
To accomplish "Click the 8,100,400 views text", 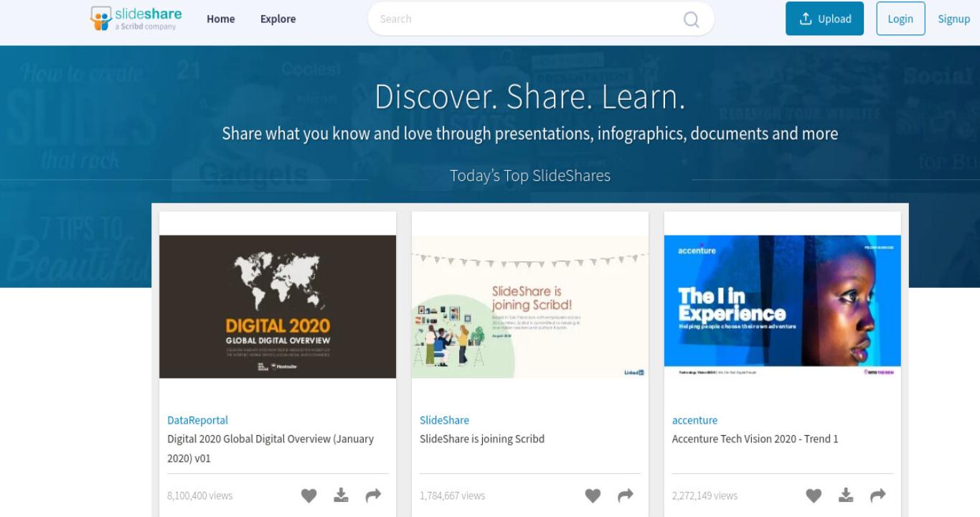I will [200, 495].
